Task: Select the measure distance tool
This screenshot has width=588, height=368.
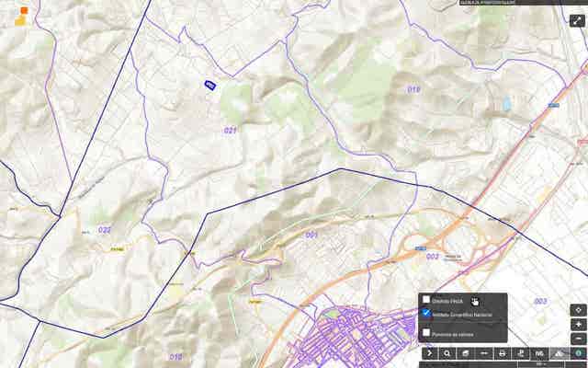Action: [x=484, y=353]
